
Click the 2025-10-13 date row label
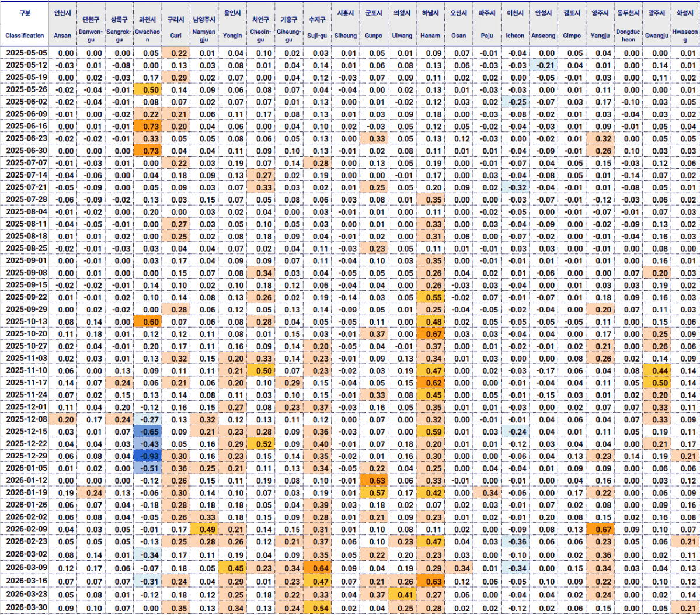(x=26, y=322)
